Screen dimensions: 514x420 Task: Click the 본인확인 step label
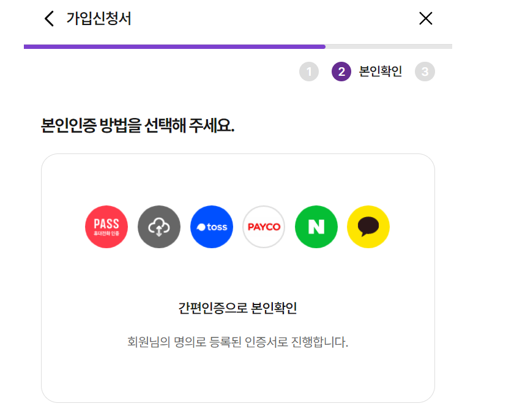pyautogui.click(x=380, y=72)
